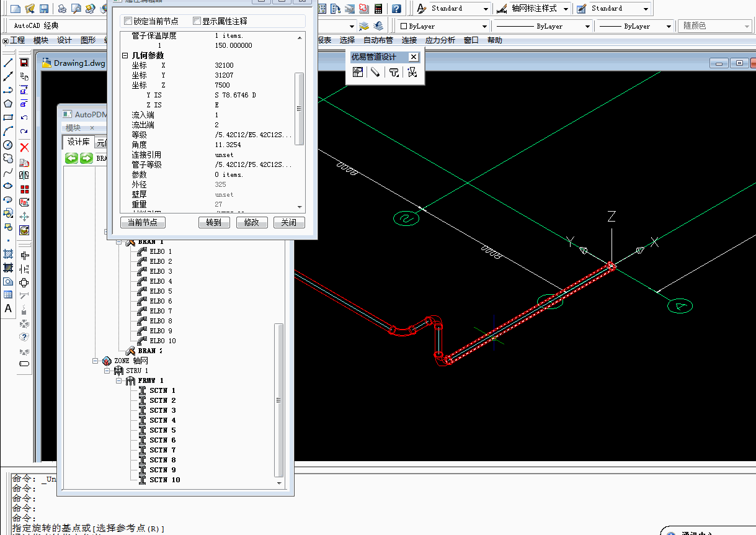The image size is (756, 535).
Task: Select the Multiline Text A tool
Action: tap(8, 308)
